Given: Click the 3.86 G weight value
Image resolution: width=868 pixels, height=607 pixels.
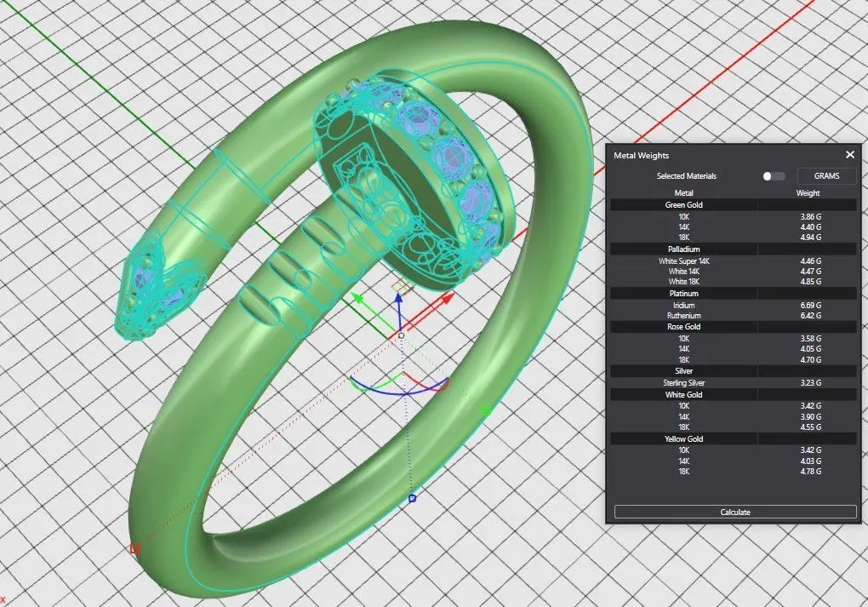Looking at the screenshot, I should click(x=810, y=217).
